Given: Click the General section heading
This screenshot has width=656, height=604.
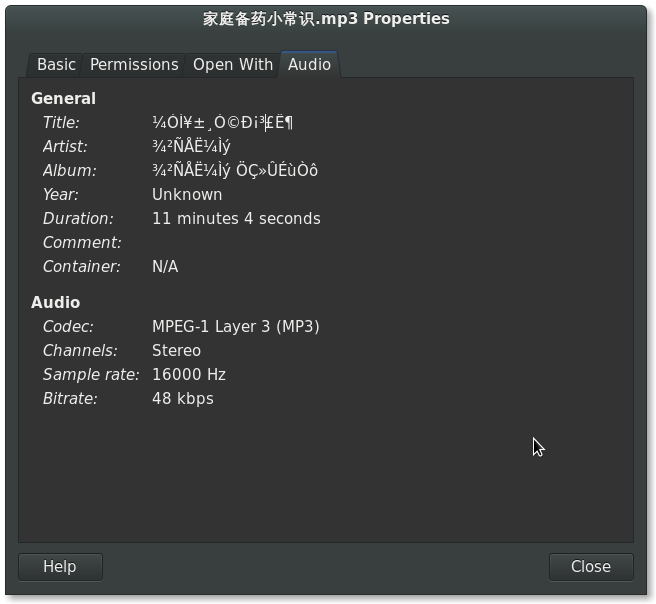Looking at the screenshot, I should [x=64, y=99].
